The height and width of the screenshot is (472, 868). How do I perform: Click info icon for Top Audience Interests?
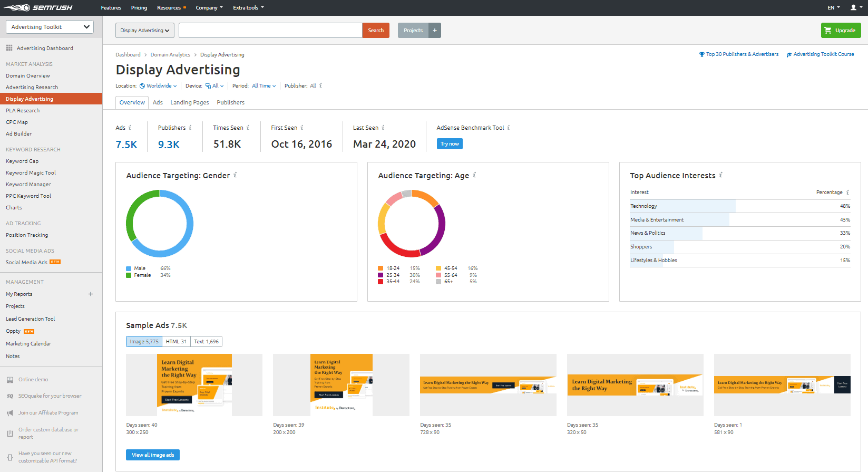click(x=721, y=175)
